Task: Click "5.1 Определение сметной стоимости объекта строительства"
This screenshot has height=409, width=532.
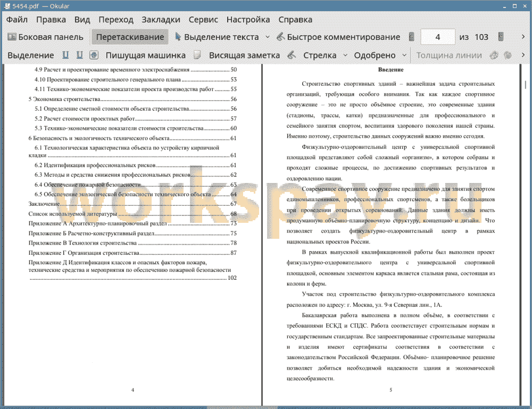Action: [x=136, y=109]
